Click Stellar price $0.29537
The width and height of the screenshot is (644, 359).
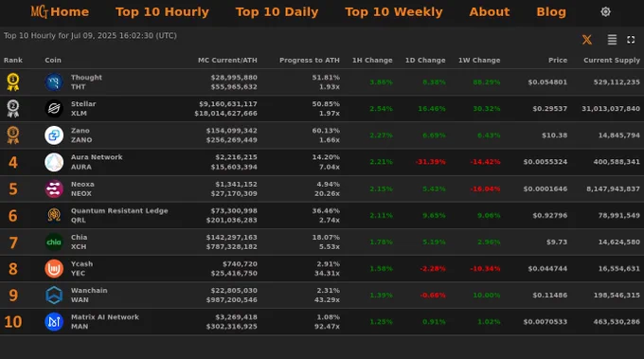click(x=550, y=108)
